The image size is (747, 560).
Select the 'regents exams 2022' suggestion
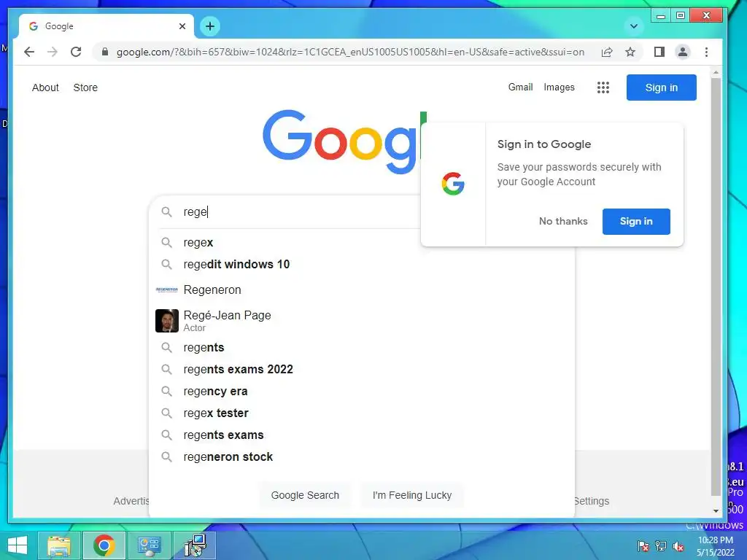click(362, 370)
